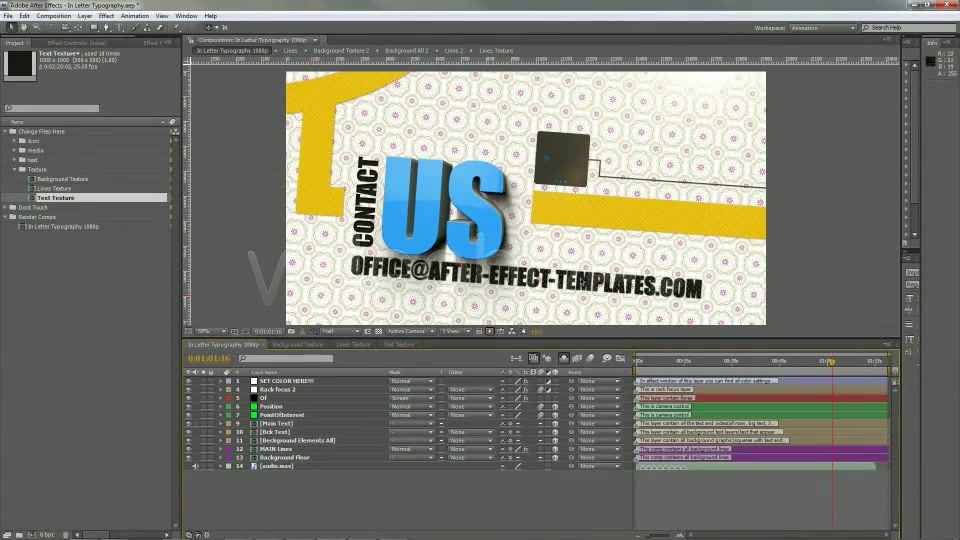The height and width of the screenshot is (540, 960).
Task: Click the snapshot camera icon in viewer
Action: pyautogui.click(x=291, y=331)
